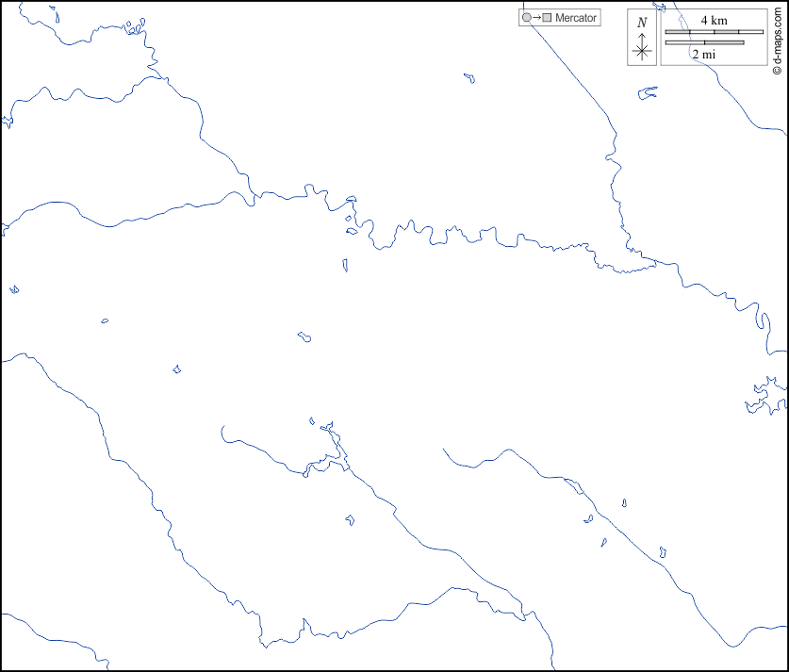Select the 4 km scale bar
Viewport: 789px width, 672px height.
click(714, 33)
